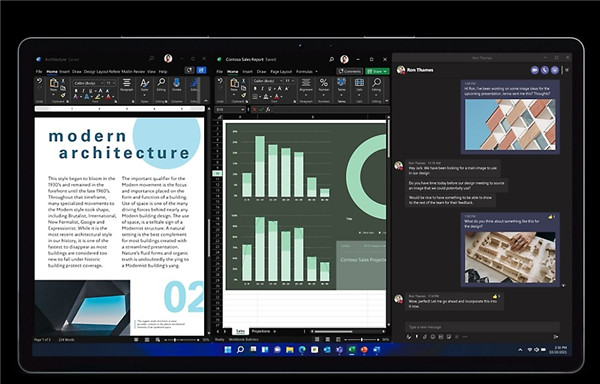Click the red Cancel X in formula bar
600x384 pixels.
click(x=255, y=110)
